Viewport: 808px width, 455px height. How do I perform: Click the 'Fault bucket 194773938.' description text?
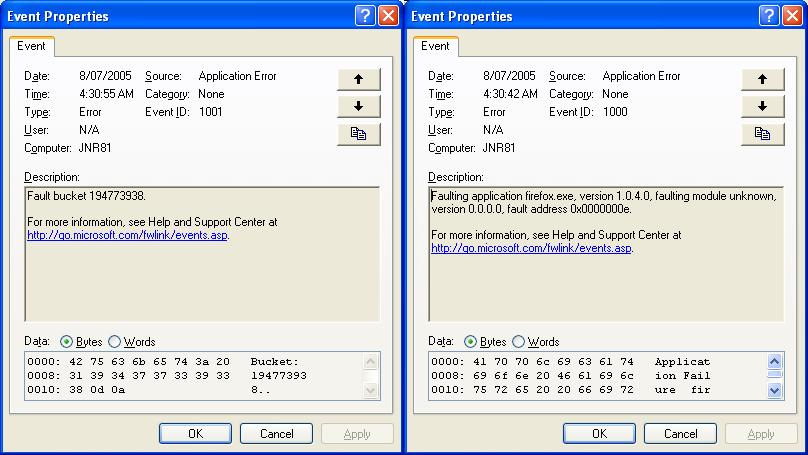[87, 196]
